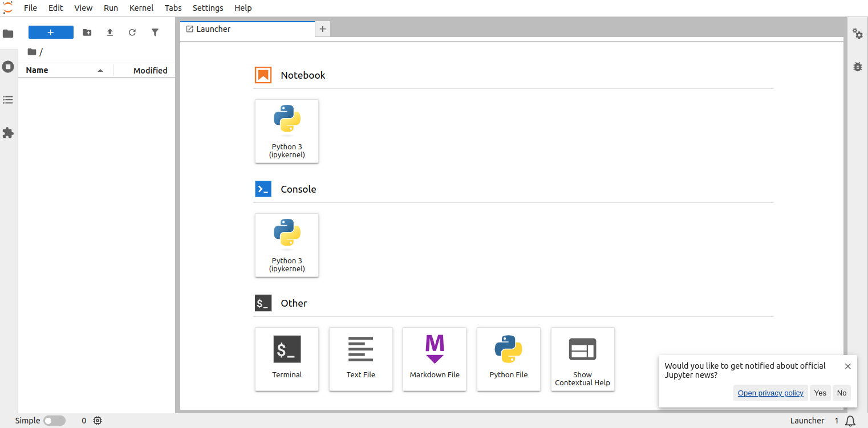Open the Settings menu
868x428 pixels.
coord(208,8)
